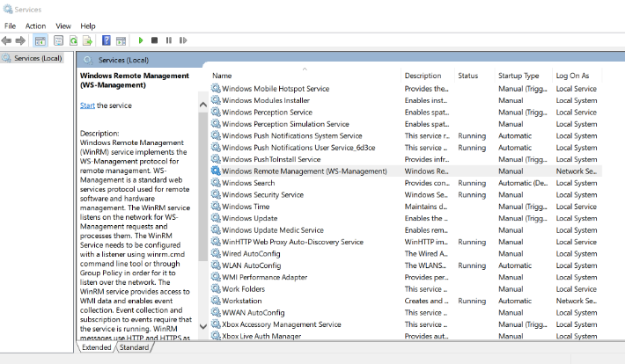Screen dimensions: 625x364
Task: Switch to the Extended tab
Action: (x=97, y=347)
